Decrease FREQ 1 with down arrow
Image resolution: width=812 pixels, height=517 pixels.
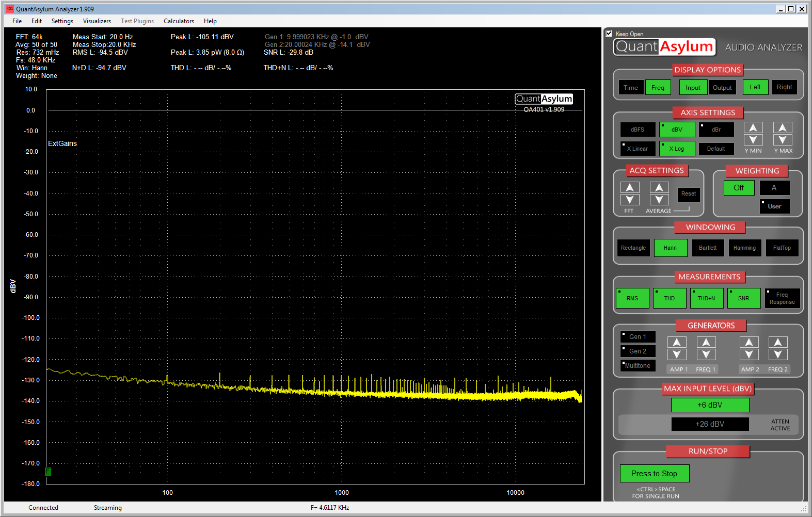point(706,354)
